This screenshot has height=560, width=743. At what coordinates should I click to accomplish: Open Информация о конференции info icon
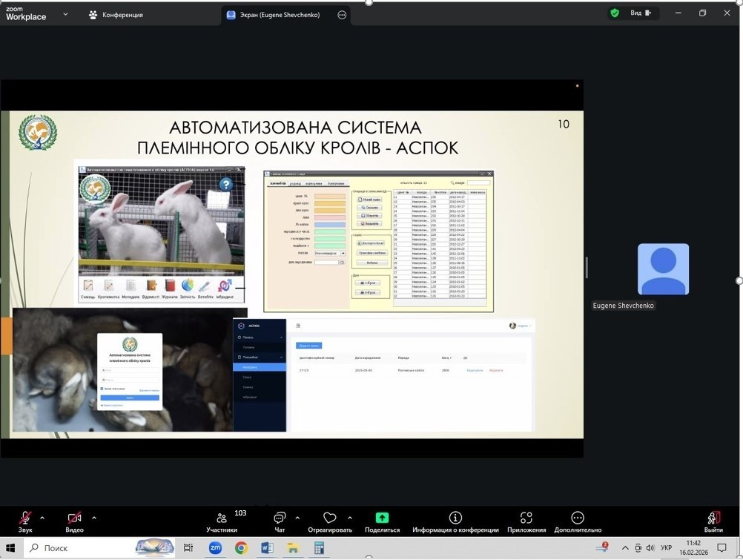[455, 518]
